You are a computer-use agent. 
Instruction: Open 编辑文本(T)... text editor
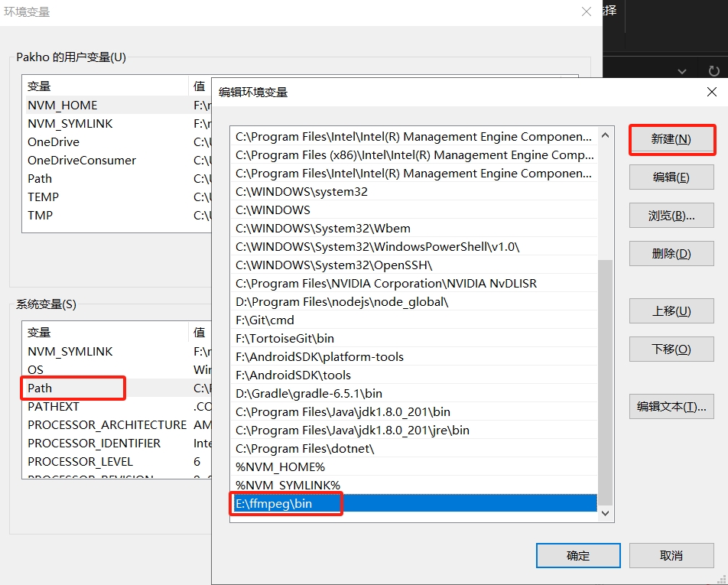tap(671, 407)
